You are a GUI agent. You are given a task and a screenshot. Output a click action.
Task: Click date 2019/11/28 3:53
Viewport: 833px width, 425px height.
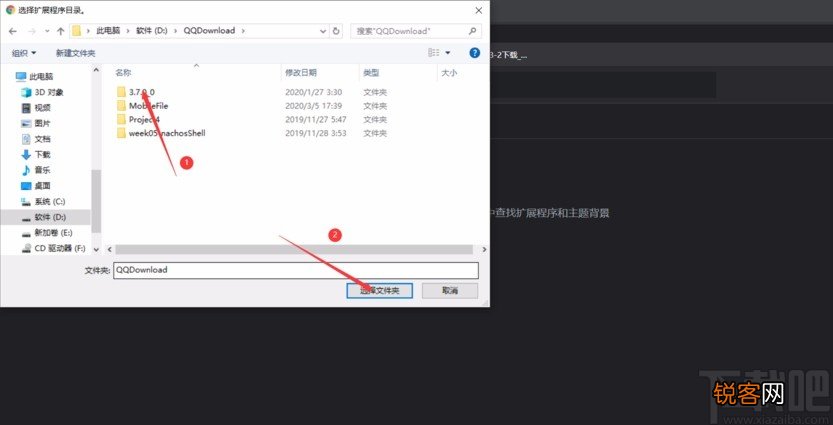316,133
